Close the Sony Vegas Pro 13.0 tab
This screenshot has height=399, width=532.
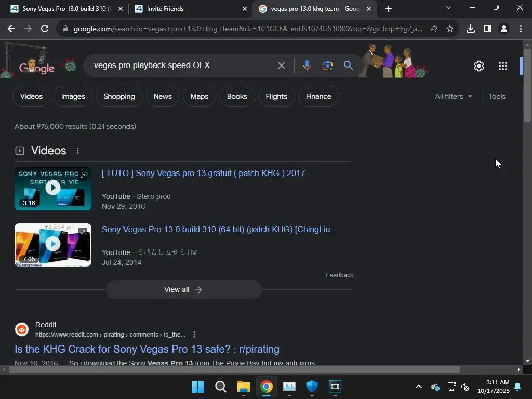(121, 9)
